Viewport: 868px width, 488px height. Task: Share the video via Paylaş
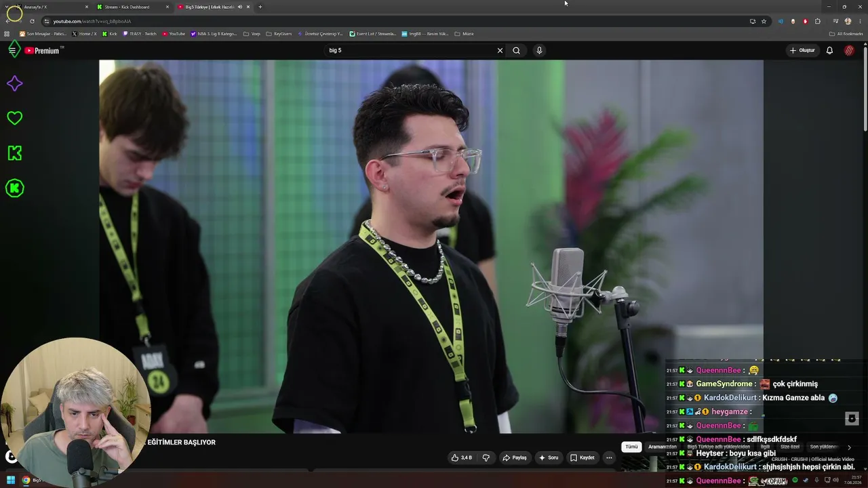click(x=515, y=457)
